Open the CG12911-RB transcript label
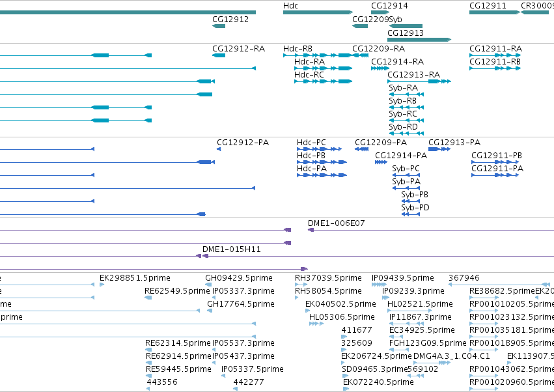Image resolution: width=554 pixels, height=392 pixels. coord(495,61)
